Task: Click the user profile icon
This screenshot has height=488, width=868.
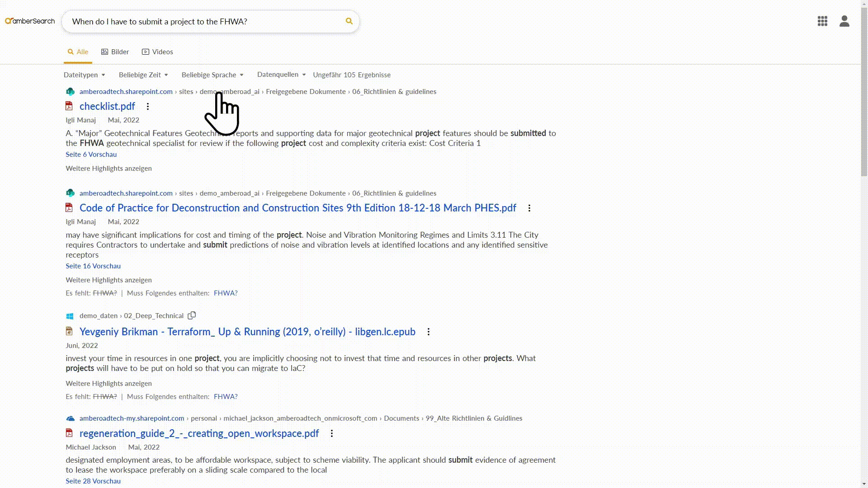Action: click(844, 21)
